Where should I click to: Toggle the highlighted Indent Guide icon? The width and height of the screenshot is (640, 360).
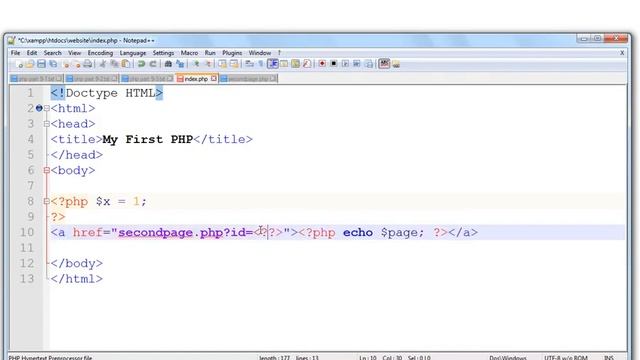pos(272,64)
